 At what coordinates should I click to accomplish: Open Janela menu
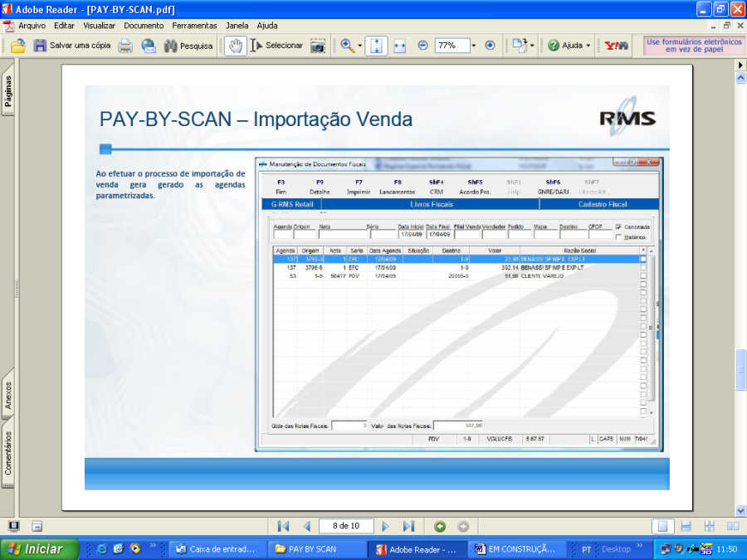(237, 26)
